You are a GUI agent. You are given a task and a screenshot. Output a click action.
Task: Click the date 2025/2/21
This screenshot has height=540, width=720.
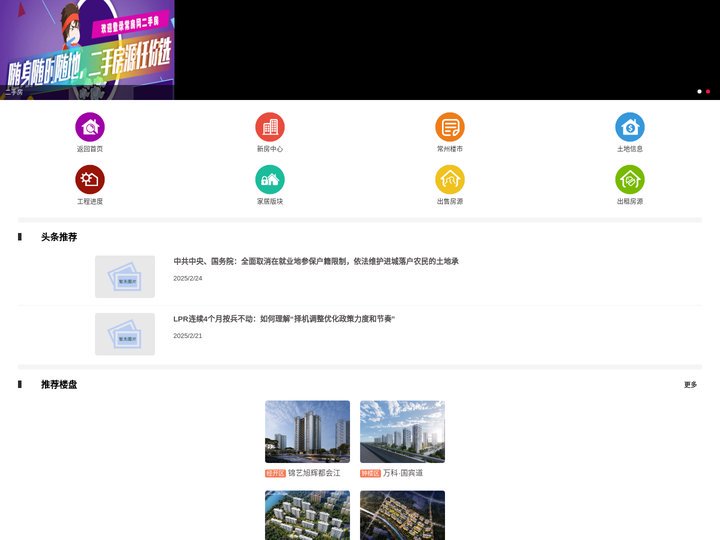click(x=187, y=336)
